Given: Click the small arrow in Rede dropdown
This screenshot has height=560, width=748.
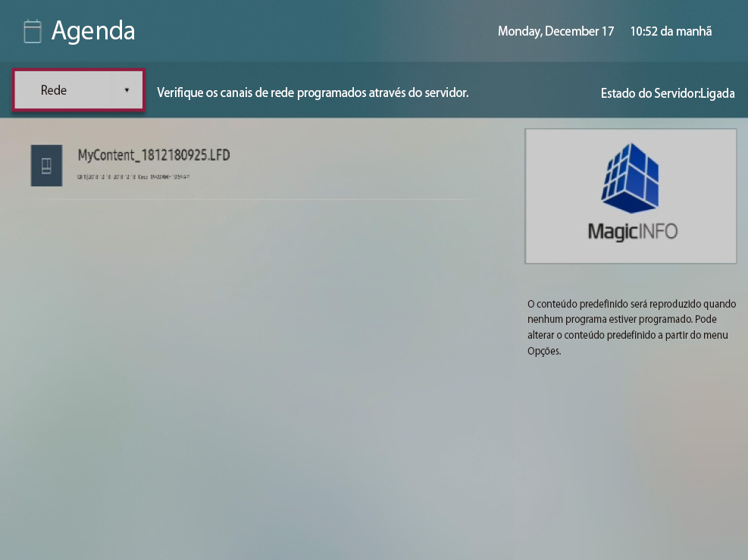Looking at the screenshot, I should click(127, 89).
